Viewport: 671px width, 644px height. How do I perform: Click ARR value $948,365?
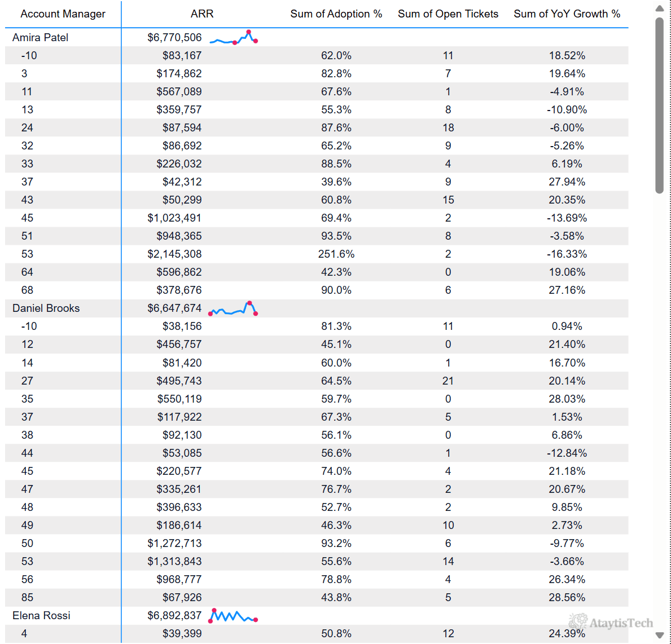(179, 236)
